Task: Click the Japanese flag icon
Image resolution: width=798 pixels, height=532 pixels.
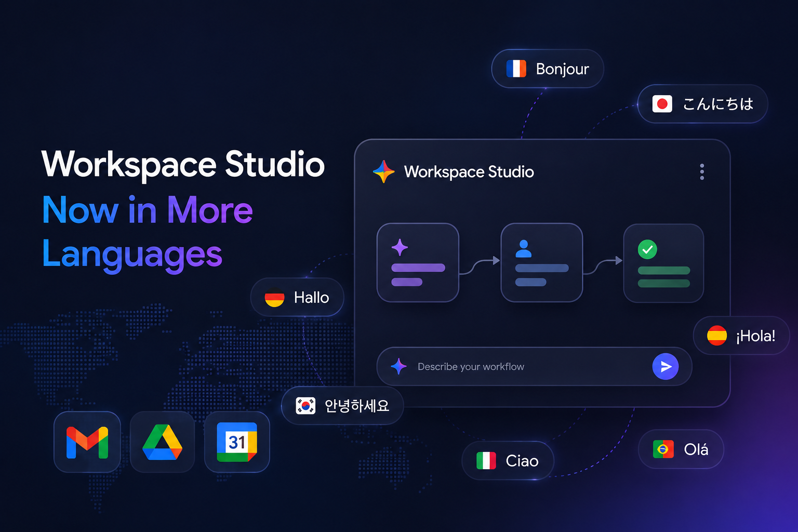Action: 662,104
